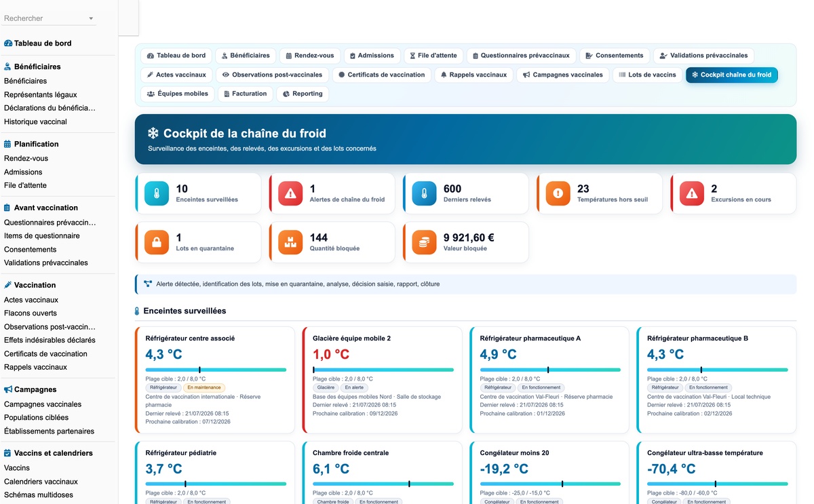
Task: Click the active Cockpit chaîne du froid tab
Action: [732, 75]
